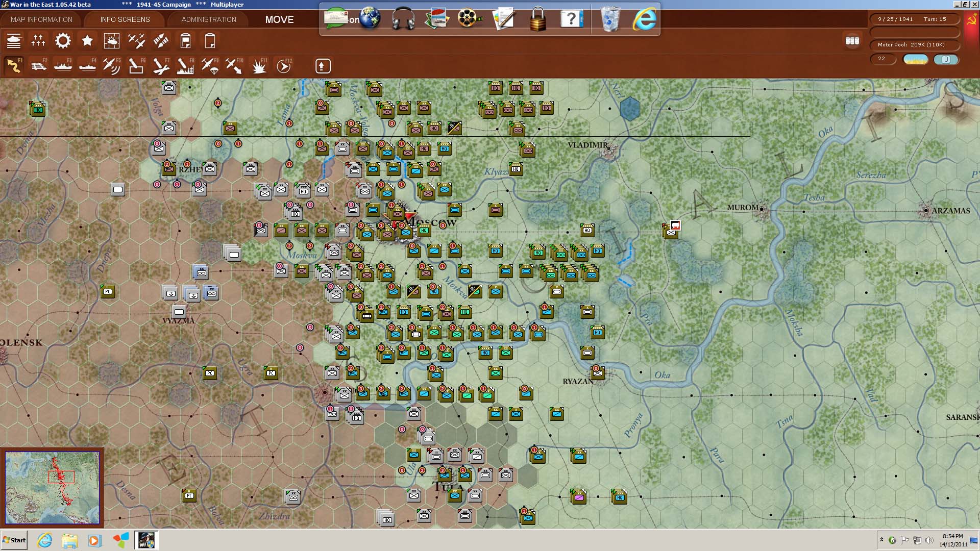Select the F3 naval transport mode
980x551 pixels.
tap(63, 66)
